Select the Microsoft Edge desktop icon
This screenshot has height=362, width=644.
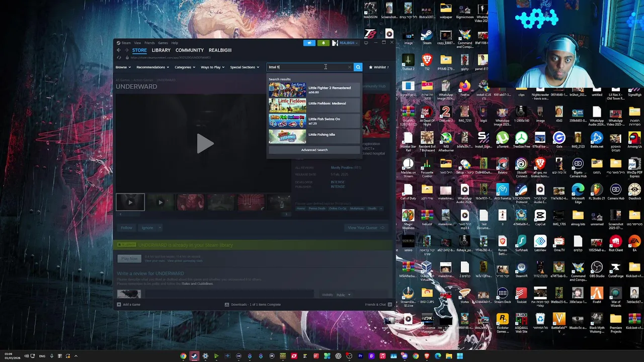(578, 193)
